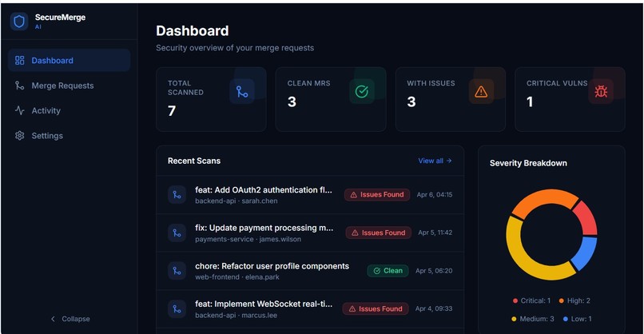Open feat: Implement WebSocket real-time scan

[264, 304]
